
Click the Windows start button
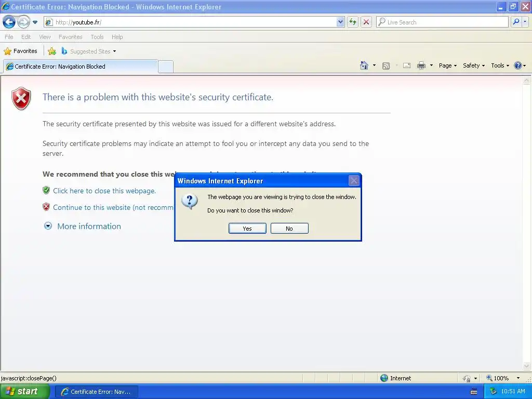pos(25,392)
